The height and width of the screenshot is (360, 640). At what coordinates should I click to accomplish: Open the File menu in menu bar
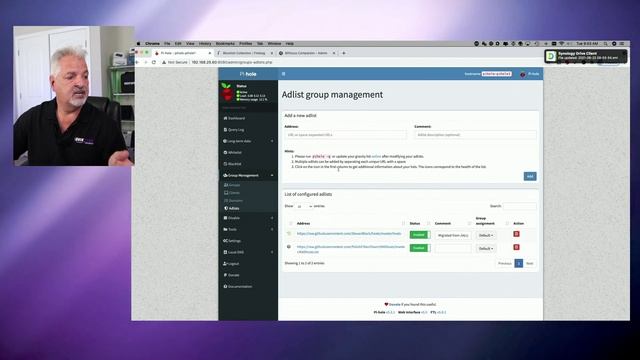167,43
